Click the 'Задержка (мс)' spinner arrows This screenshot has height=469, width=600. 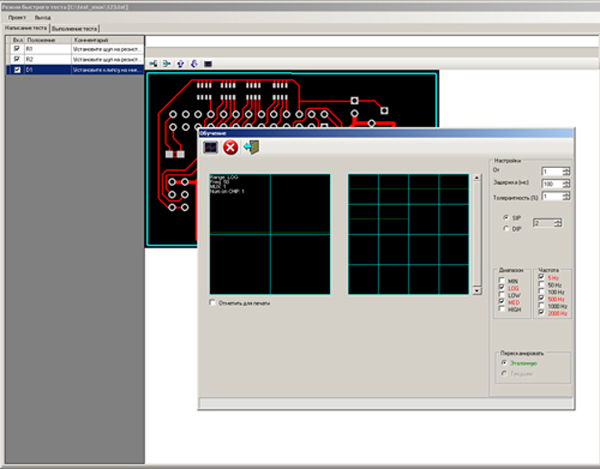coord(566,184)
